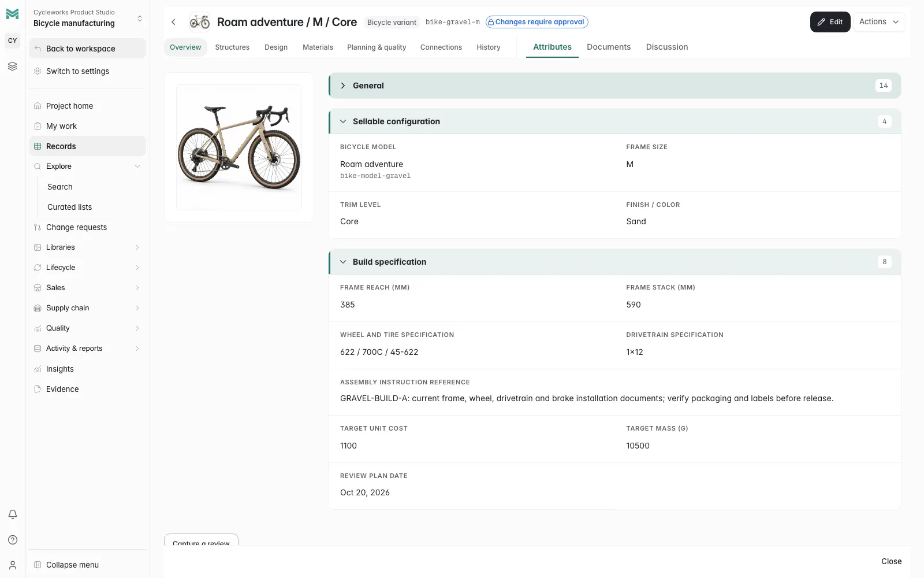Screen dimensions: 924x578
Task: Click the Switch to settings gear icon
Action: click(x=38, y=71)
